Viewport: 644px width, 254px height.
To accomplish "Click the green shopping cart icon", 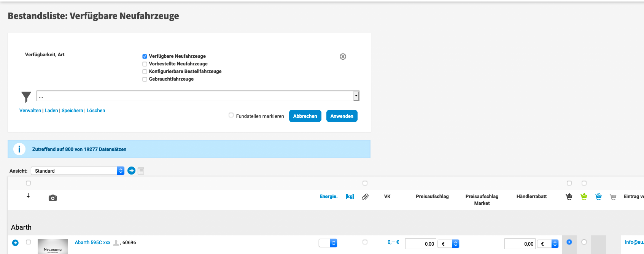I will 584,197.
